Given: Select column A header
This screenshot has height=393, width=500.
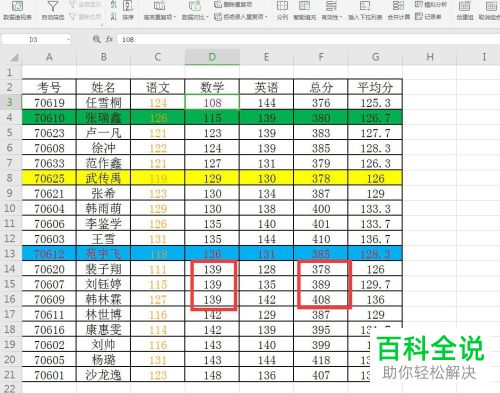Looking at the screenshot, I should [x=49, y=57].
